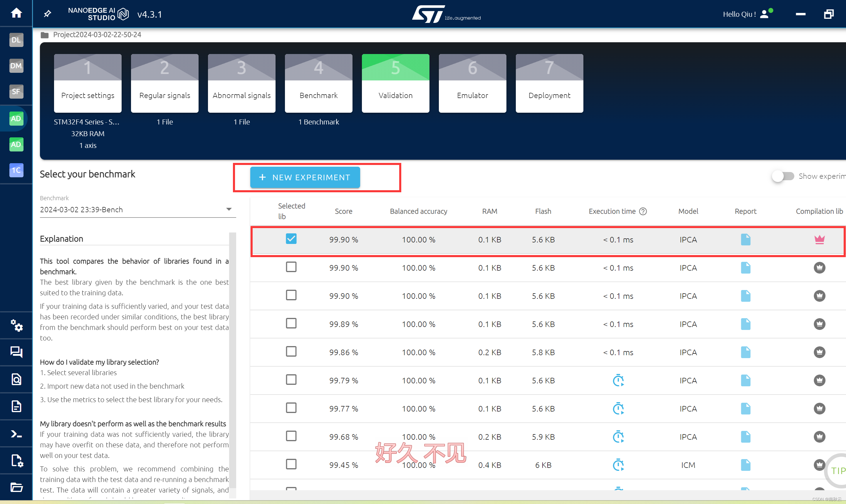Open the Hello Qiu user account menu
Viewport: 846px width, 504px height.
(764, 14)
